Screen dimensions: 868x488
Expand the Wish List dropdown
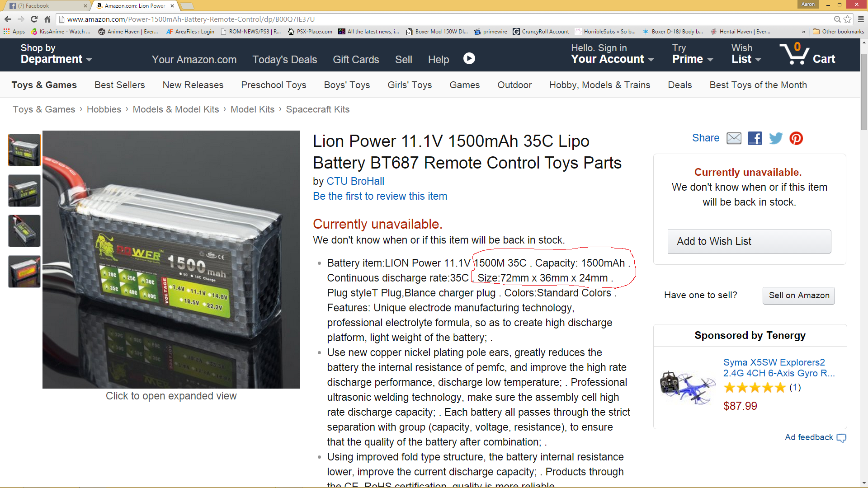click(746, 54)
